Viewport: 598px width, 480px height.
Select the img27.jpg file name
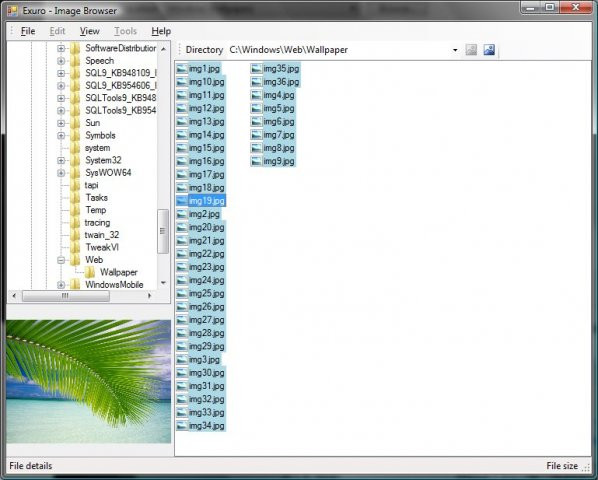tap(206, 320)
